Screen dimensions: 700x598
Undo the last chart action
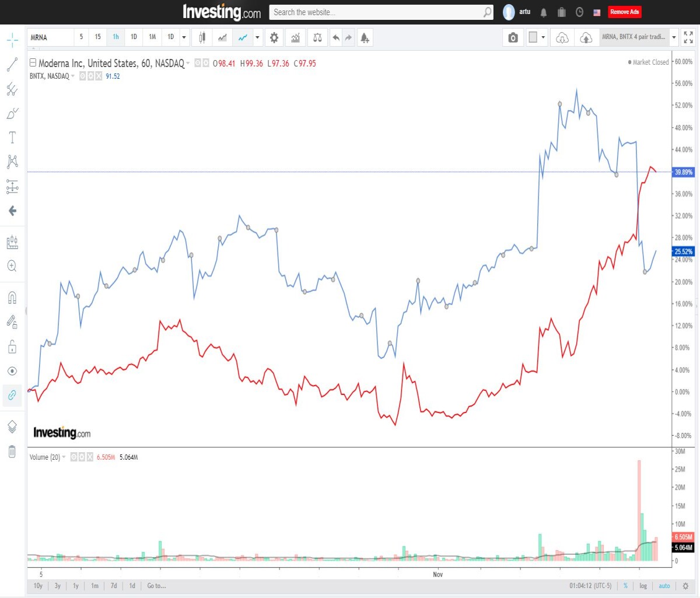(336, 37)
